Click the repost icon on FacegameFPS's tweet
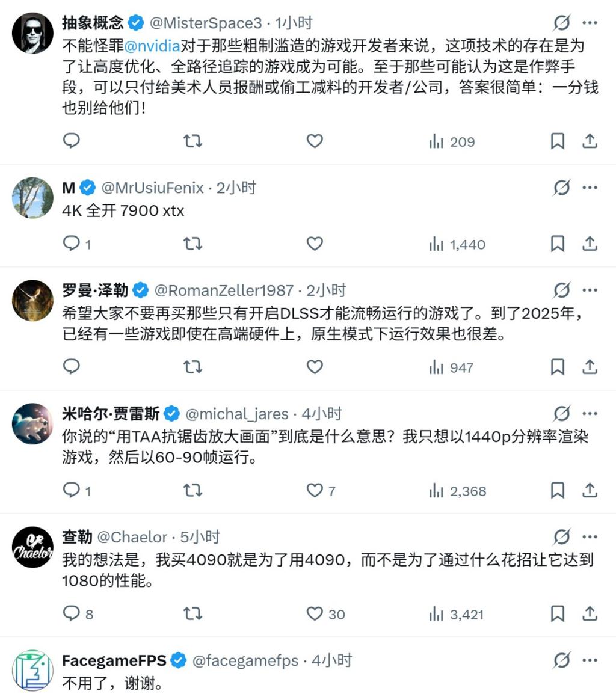The image size is (616, 697). click(192, 695)
